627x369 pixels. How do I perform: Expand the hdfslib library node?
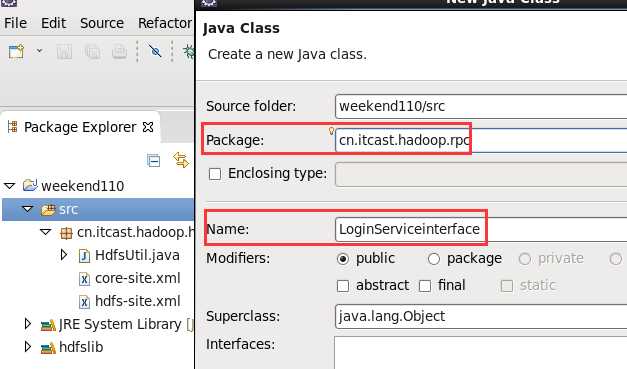tap(28, 347)
